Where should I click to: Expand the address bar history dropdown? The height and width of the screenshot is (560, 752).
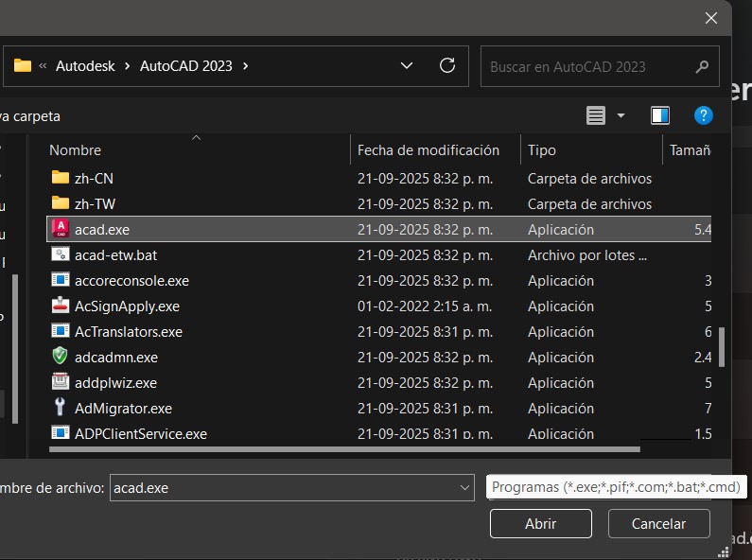pos(407,65)
